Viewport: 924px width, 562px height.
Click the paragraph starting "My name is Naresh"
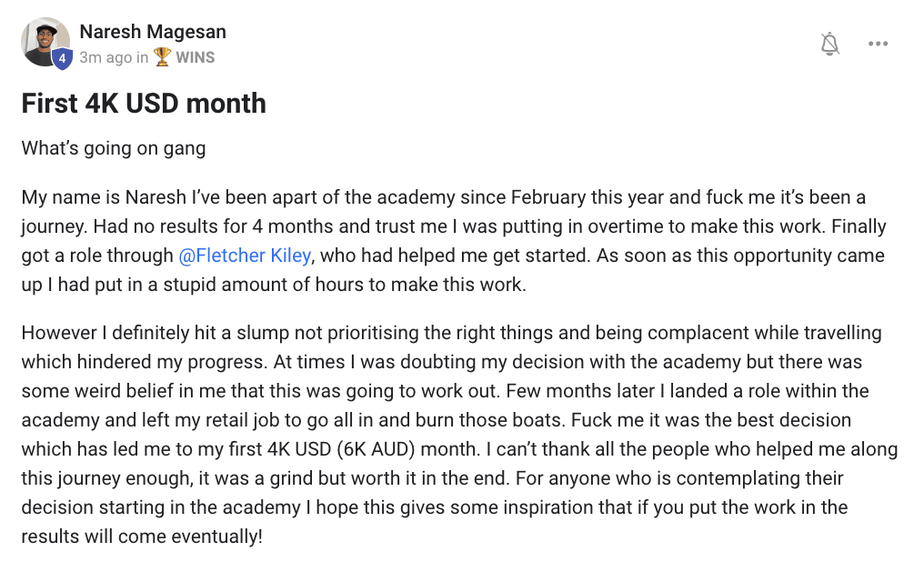[x=454, y=241]
